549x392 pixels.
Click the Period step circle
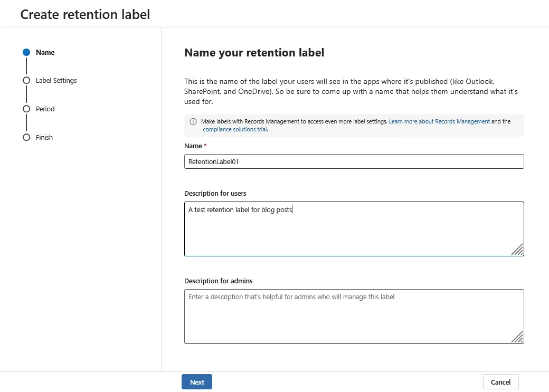pos(26,109)
